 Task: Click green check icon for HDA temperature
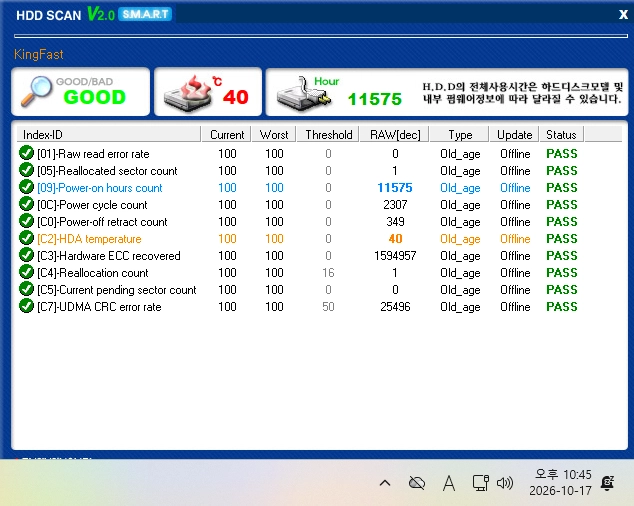(26, 238)
